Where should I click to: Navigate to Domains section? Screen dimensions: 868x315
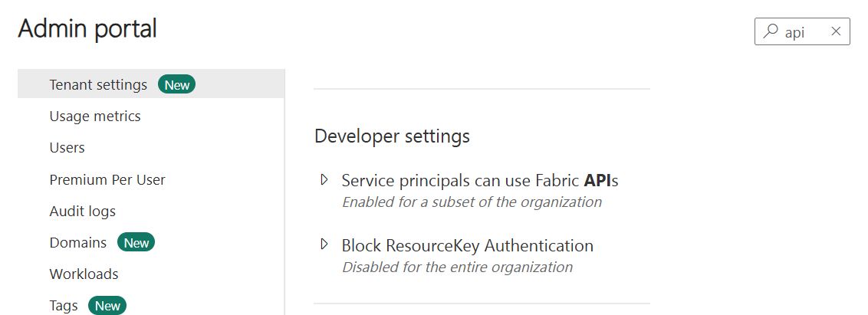[78, 243]
